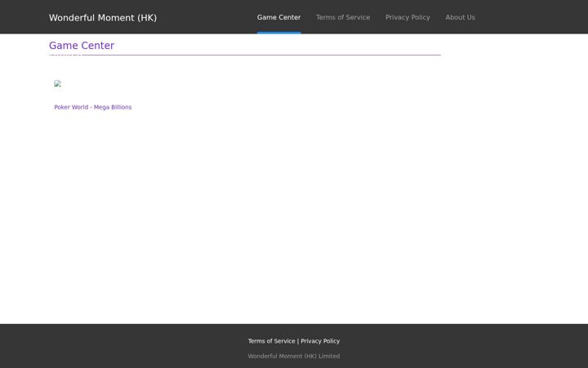Click the Game Center page heading
Screen dimensions: 588x368
[x=82, y=46]
